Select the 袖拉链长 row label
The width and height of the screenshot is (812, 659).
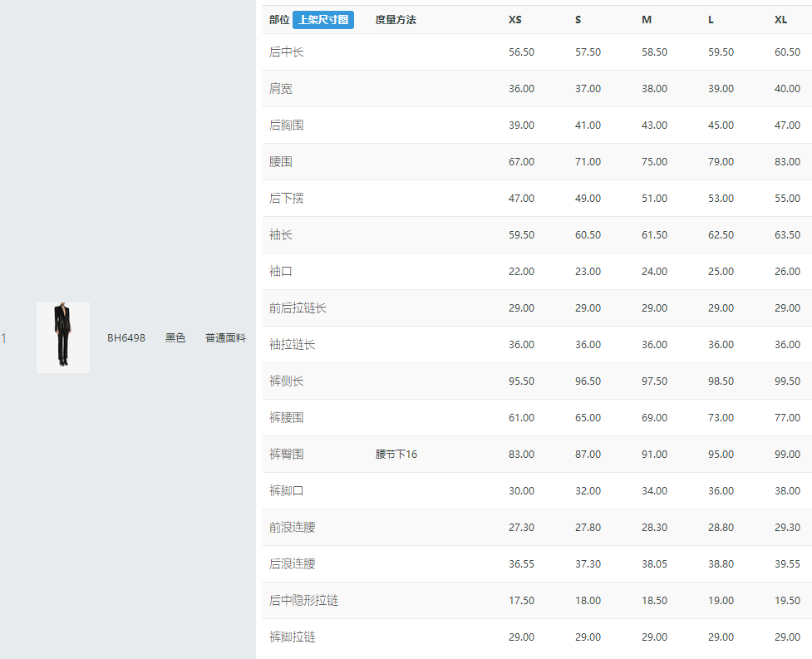point(292,345)
